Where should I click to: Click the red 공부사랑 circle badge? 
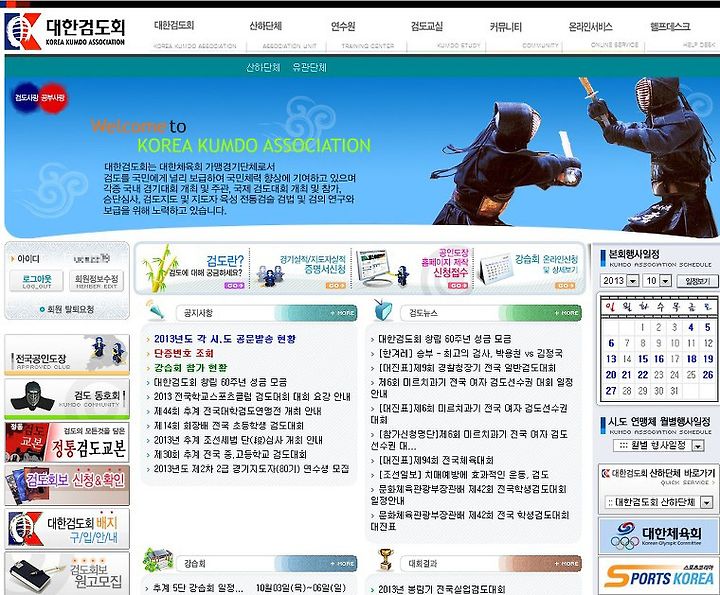pyautogui.click(x=53, y=97)
